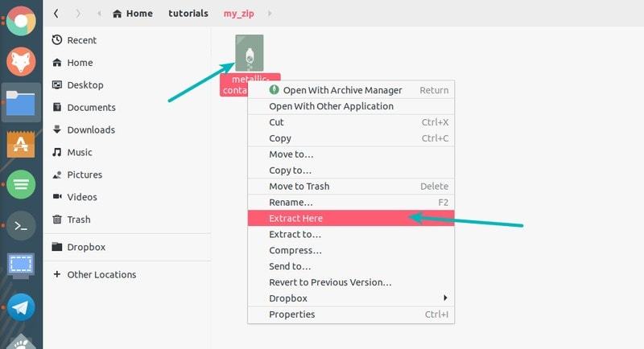Select the metallic-container zip file
This screenshot has height=349, width=644.
(x=250, y=54)
